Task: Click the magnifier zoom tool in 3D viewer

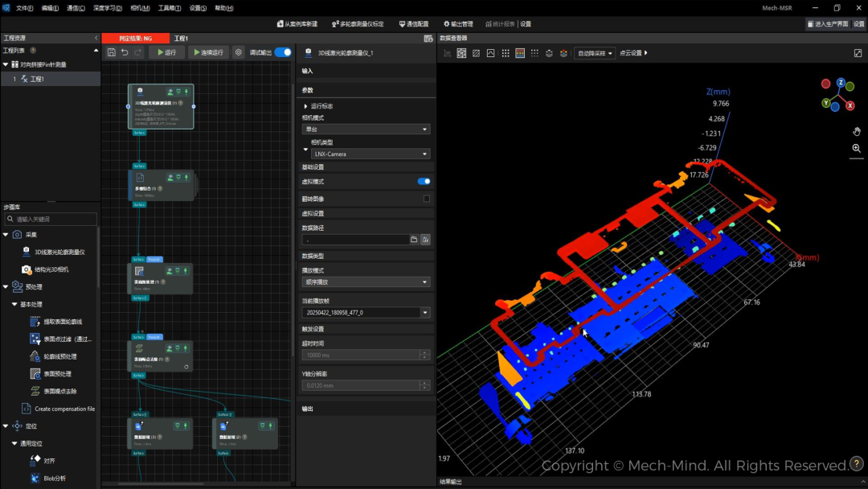Action: pos(856,149)
